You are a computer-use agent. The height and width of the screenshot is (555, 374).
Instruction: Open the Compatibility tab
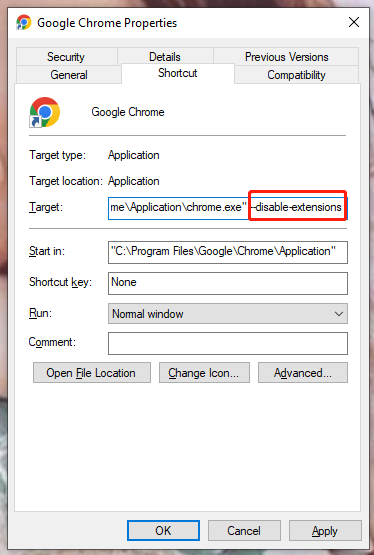(297, 75)
